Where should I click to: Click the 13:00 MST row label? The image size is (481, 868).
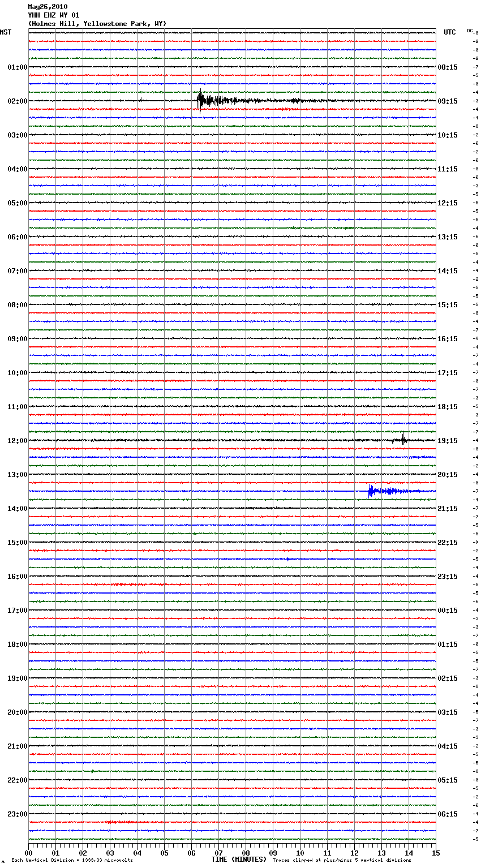point(18,475)
